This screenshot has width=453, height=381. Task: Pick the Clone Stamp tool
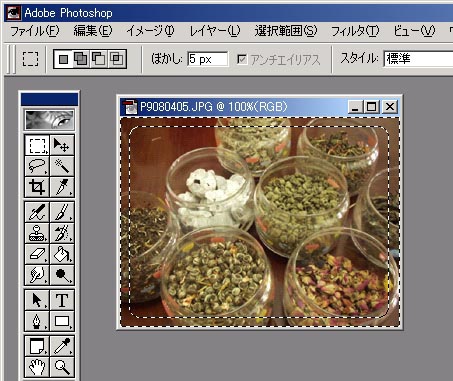[37, 233]
